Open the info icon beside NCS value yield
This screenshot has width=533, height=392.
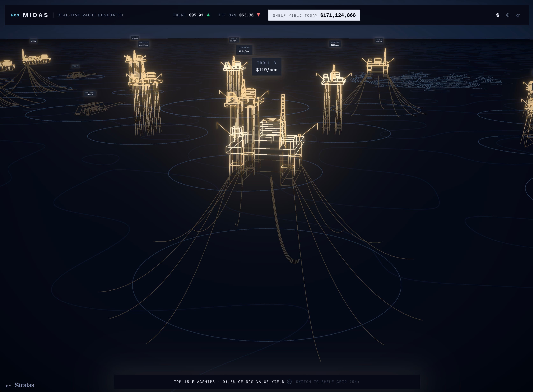(289, 382)
